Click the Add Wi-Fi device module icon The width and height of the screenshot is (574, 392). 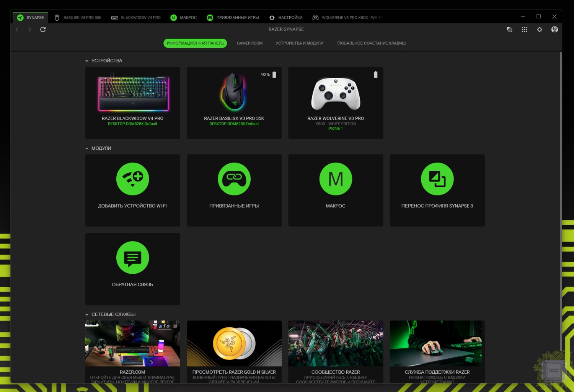[132, 179]
